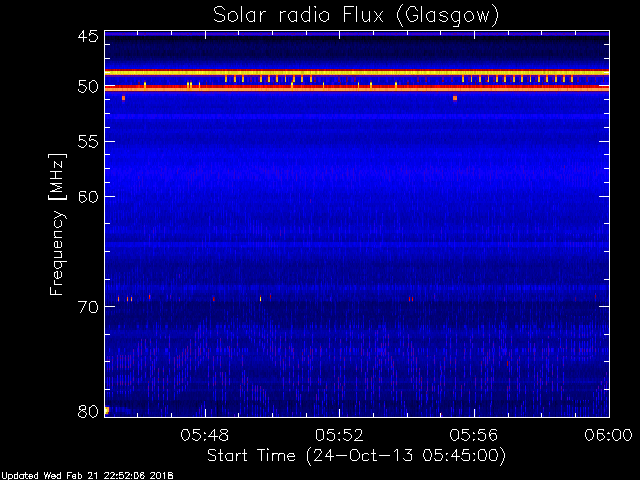This screenshot has height=480, width=640.
Task: Click the 45 frequency tick label
Action: click(x=88, y=36)
